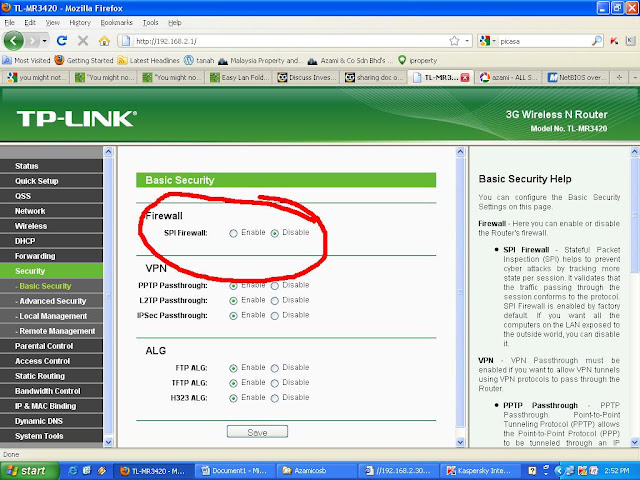Open search engine selector dropdown

(494, 41)
